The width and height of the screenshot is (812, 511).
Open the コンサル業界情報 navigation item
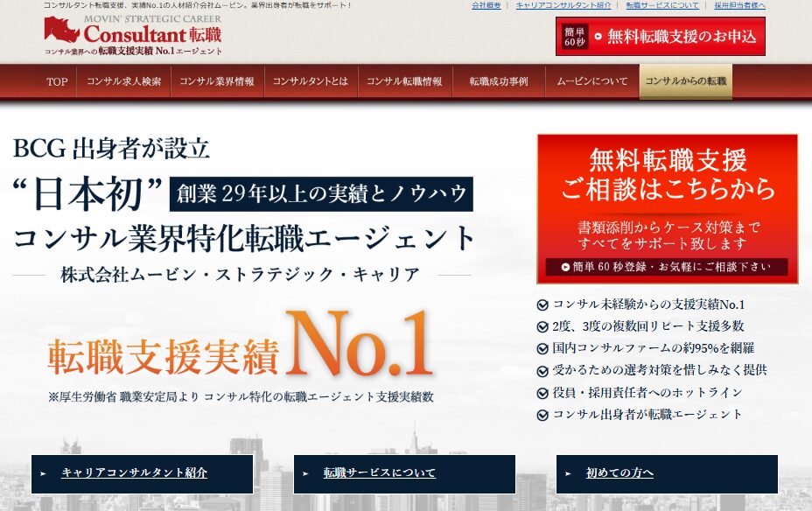point(217,81)
